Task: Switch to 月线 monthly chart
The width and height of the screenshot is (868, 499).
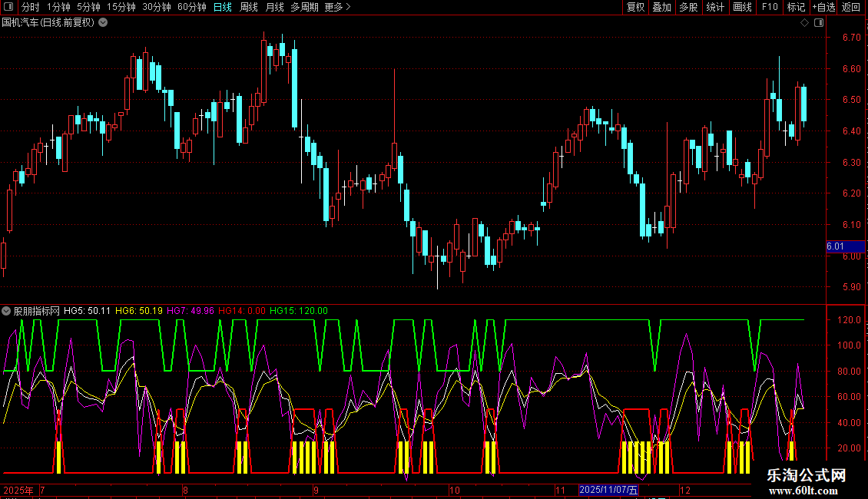Action: pos(274,7)
